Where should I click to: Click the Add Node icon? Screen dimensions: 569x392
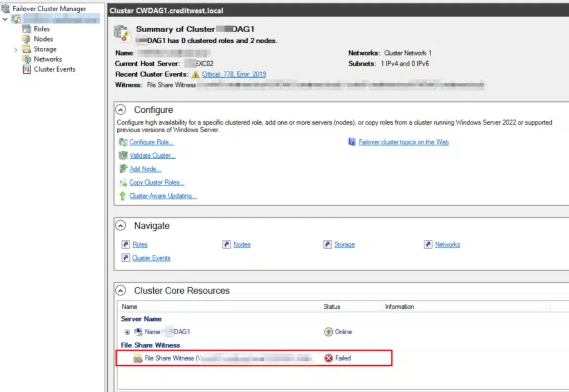123,169
